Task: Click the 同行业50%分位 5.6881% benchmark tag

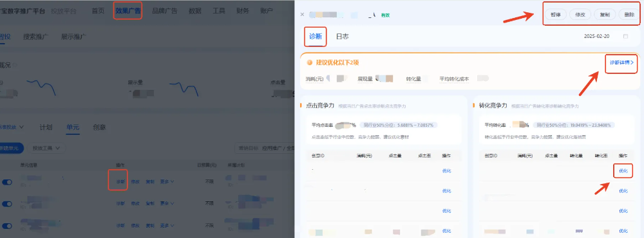Action: (x=399, y=125)
